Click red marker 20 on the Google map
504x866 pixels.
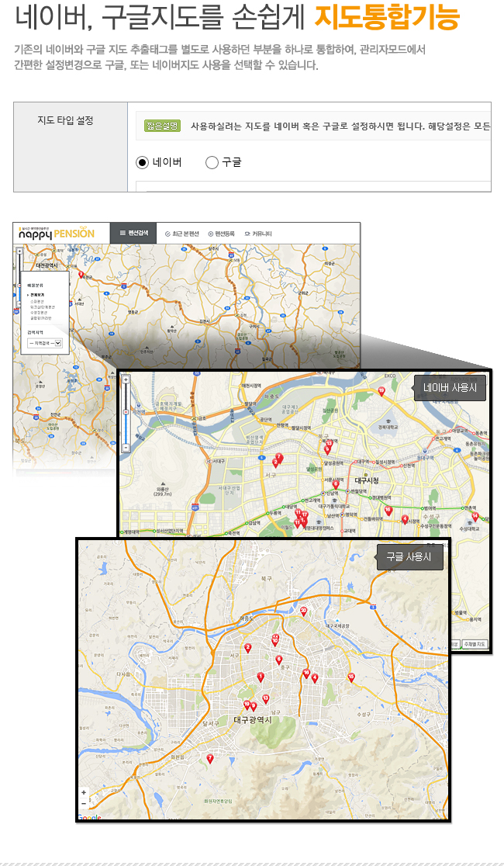304,611
